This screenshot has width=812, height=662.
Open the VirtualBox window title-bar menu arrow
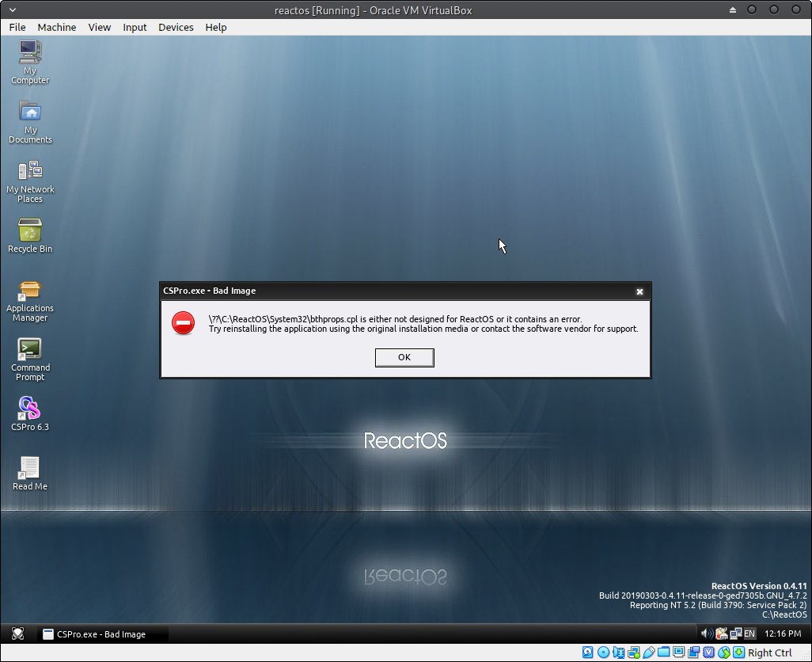tap(13, 10)
